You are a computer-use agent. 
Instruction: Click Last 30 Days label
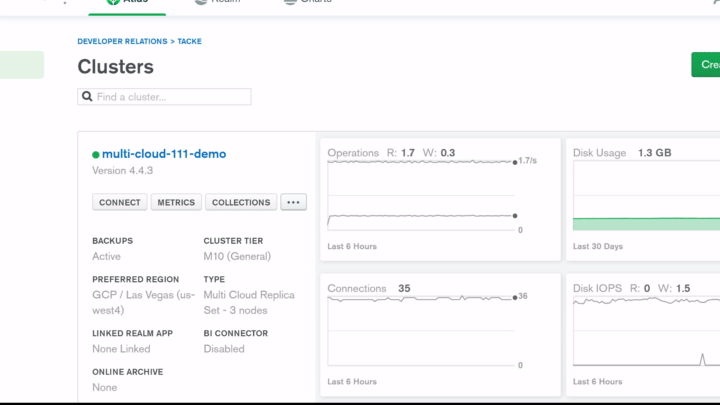tap(598, 247)
